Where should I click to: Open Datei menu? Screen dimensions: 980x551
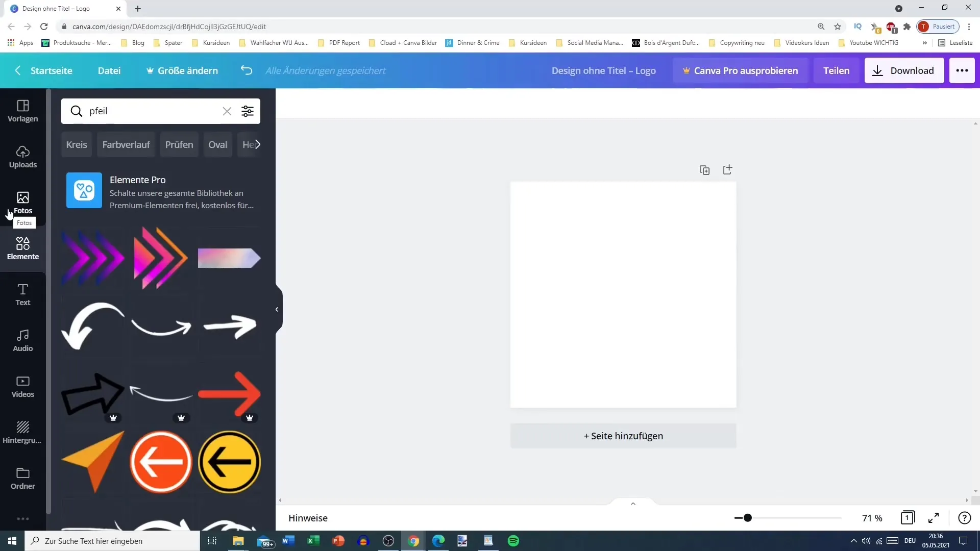(x=109, y=70)
